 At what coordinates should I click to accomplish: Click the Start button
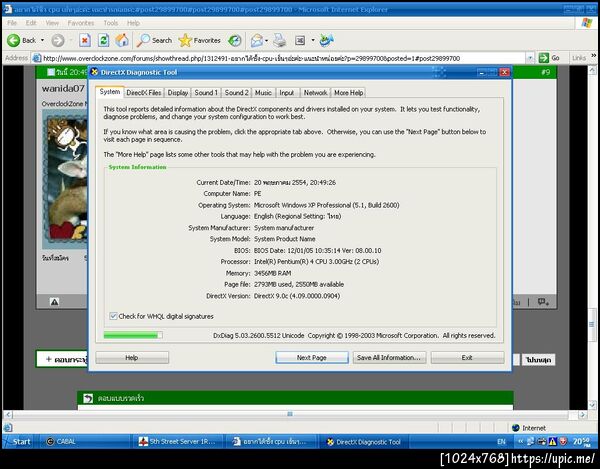click(18, 441)
